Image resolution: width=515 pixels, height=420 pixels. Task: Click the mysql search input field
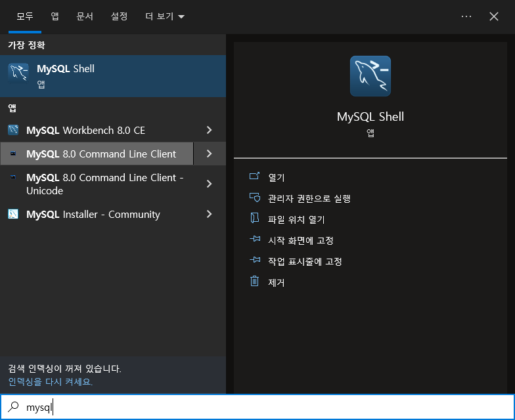coord(257,407)
